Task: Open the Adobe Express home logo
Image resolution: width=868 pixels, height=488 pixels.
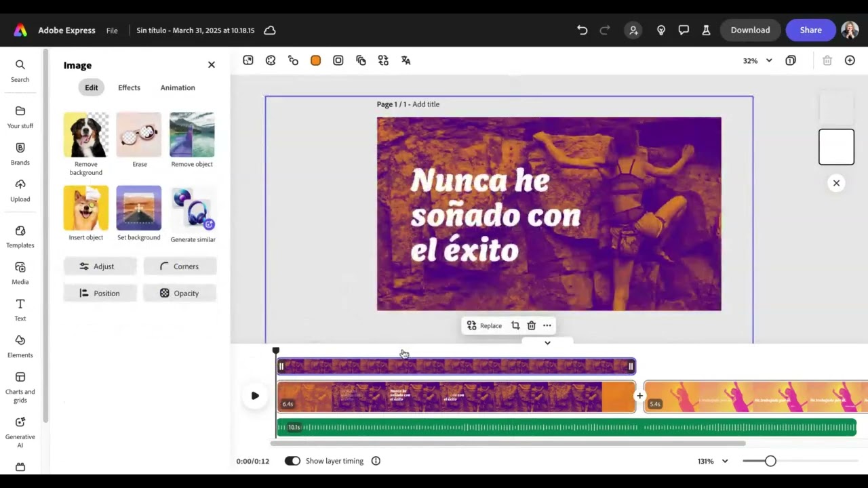Action: 20,30
